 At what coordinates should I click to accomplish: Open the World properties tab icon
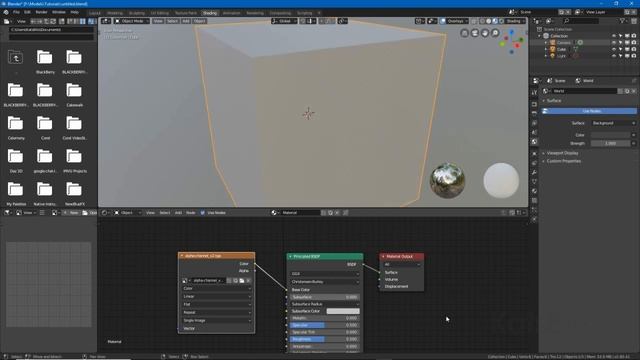(x=534, y=142)
